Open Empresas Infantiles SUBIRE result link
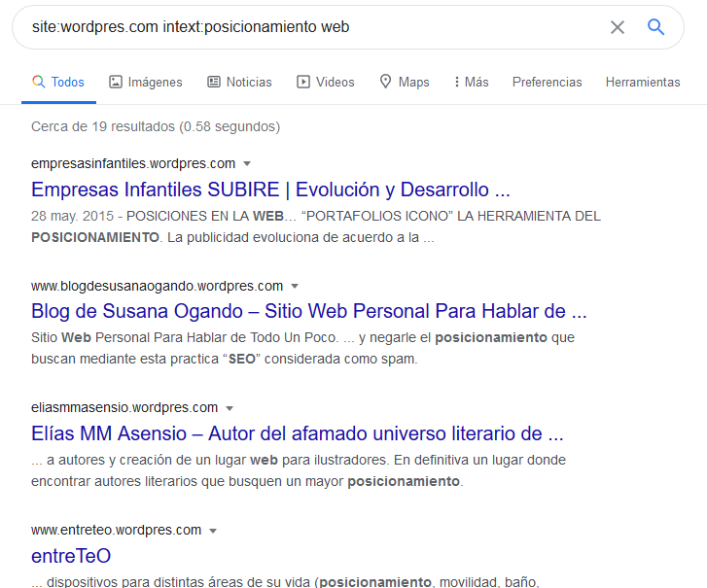The height and width of the screenshot is (588, 707). tap(270, 189)
